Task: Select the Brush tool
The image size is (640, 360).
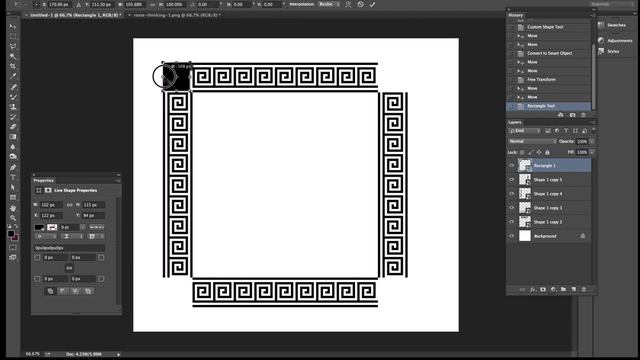Action: click(13, 97)
